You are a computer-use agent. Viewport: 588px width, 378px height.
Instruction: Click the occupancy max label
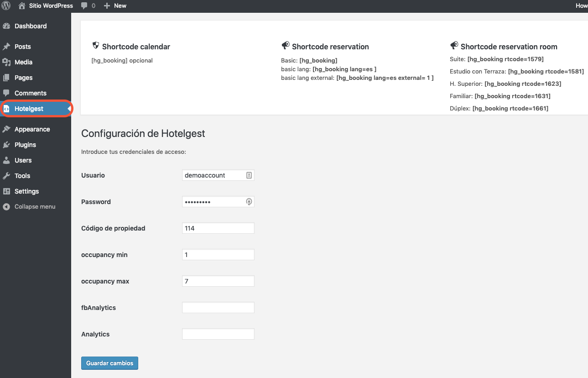pos(105,281)
